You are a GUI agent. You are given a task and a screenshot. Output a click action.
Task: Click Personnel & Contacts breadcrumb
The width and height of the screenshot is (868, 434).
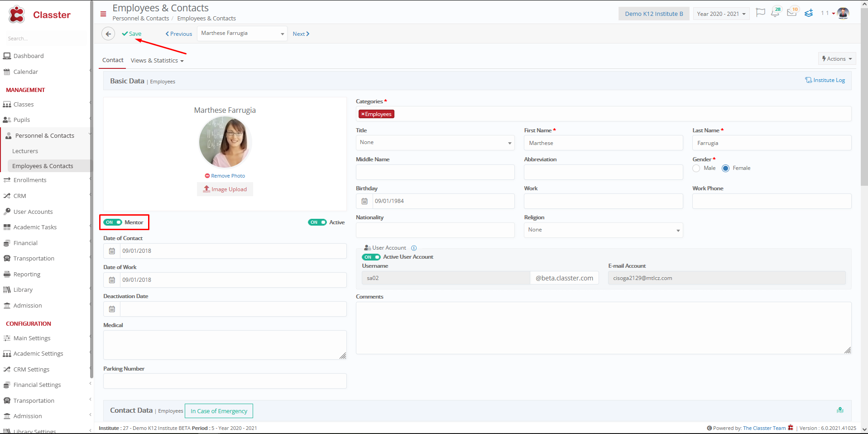pyautogui.click(x=141, y=19)
